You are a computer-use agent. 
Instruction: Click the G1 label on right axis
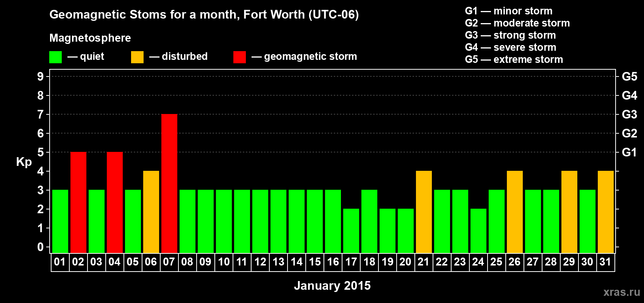pyautogui.click(x=629, y=152)
